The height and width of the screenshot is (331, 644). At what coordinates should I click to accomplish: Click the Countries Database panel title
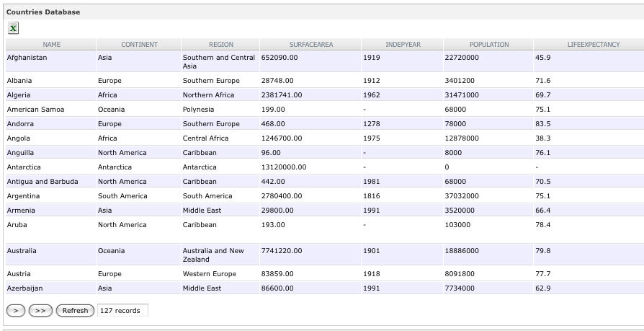pos(43,12)
